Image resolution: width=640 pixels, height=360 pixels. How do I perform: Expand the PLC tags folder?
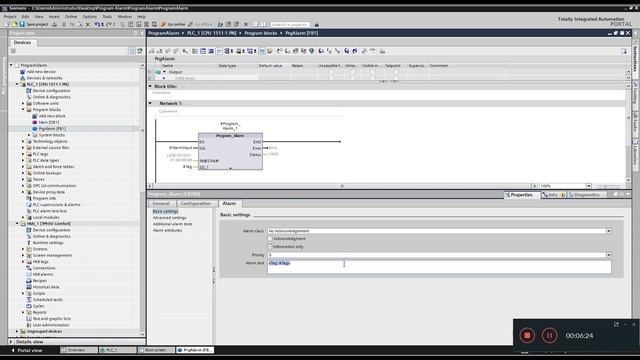pos(23,154)
